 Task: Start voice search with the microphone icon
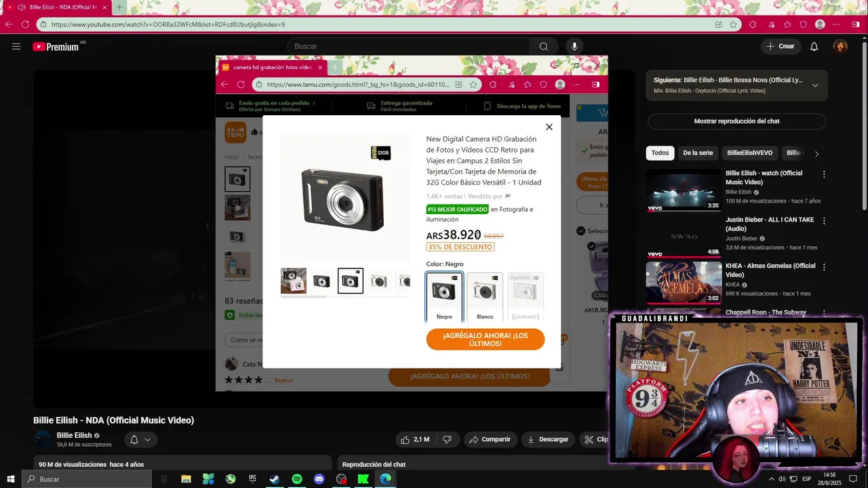click(x=574, y=46)
